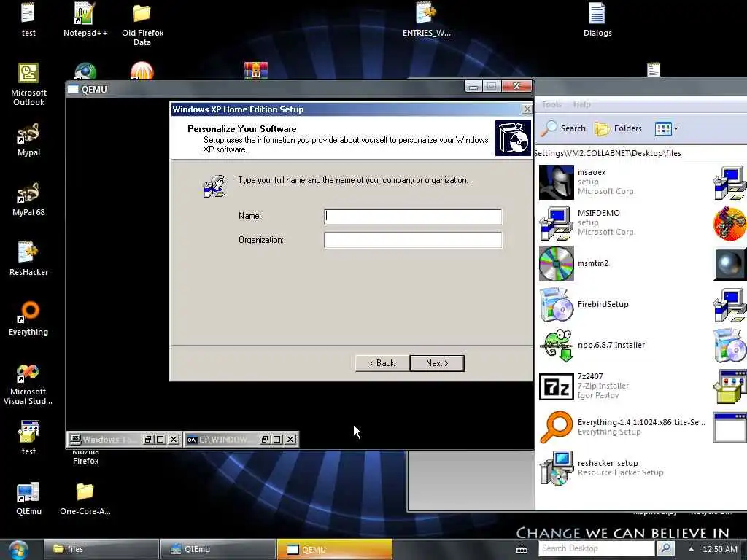This screenshot has height=560, width=747.
Task: Restore minimized C:\WINDOW... console in QEMU
Action: point(265,440)
